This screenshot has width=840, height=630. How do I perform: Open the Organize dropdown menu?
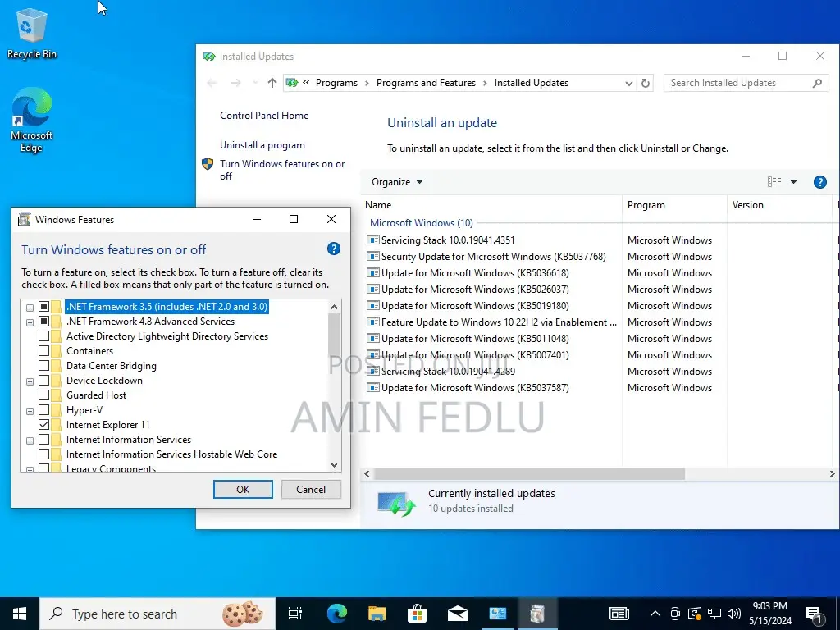pos(396,181)
